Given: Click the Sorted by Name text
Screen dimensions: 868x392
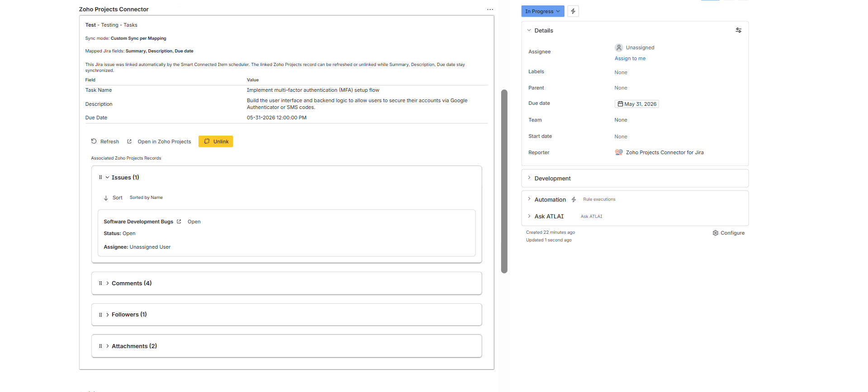Looking at the screenshot, I should coord(146,198).
